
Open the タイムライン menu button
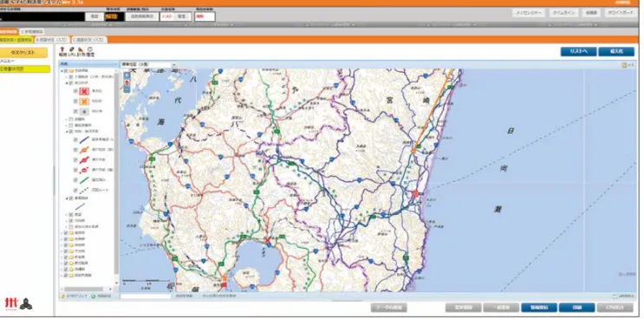(564, 13)
